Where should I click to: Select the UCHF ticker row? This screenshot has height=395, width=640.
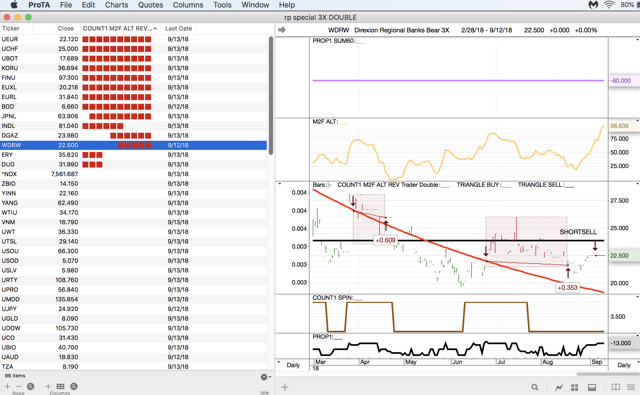[x=133, y=49]
